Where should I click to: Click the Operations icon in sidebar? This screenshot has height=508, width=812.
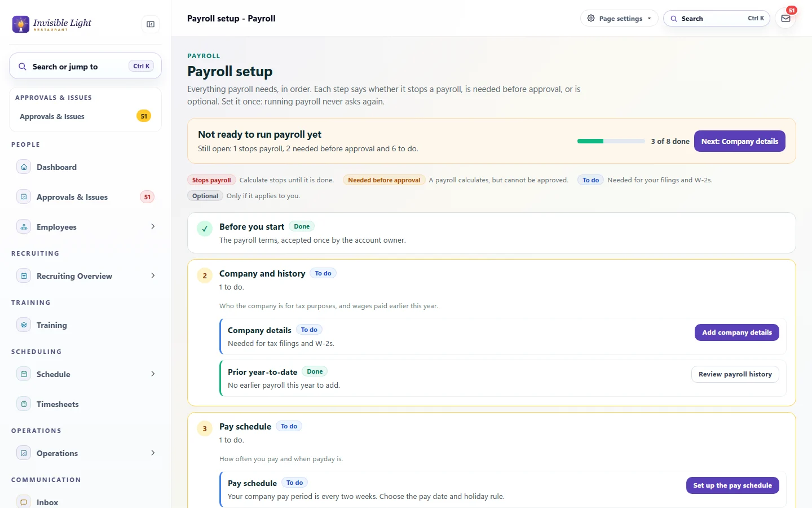point(24,453)
